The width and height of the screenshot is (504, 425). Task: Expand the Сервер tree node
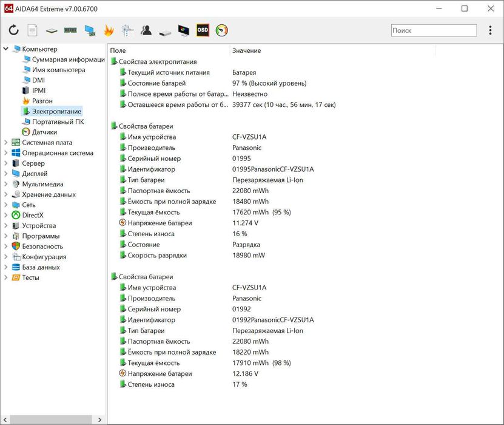6,163
